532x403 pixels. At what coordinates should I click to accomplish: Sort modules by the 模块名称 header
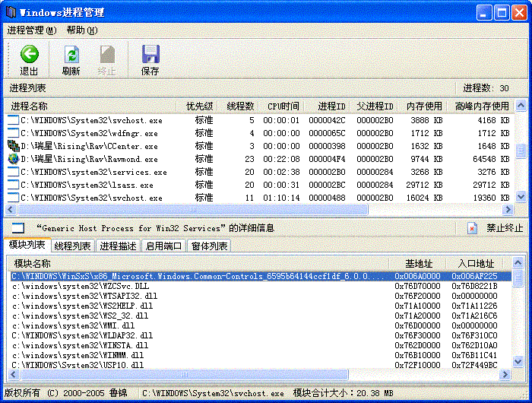tap(198, 263)
